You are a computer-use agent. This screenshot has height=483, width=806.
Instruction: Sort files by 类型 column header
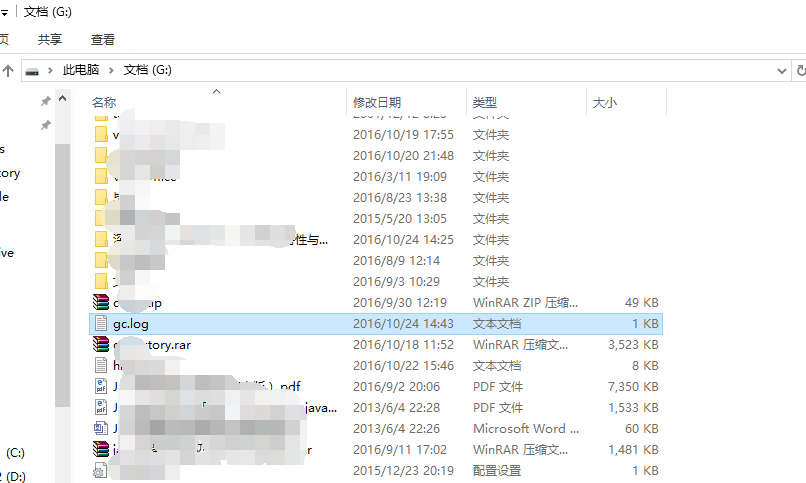[x=485, y=102]
